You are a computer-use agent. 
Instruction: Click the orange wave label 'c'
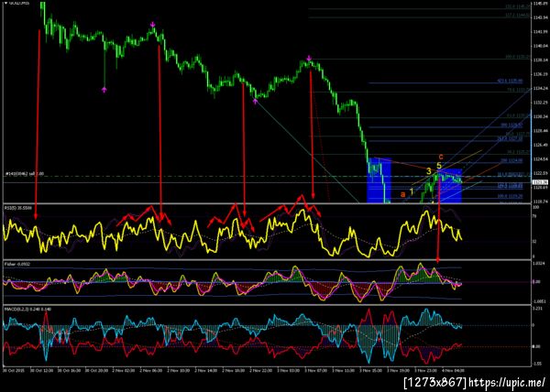(441, 157)
